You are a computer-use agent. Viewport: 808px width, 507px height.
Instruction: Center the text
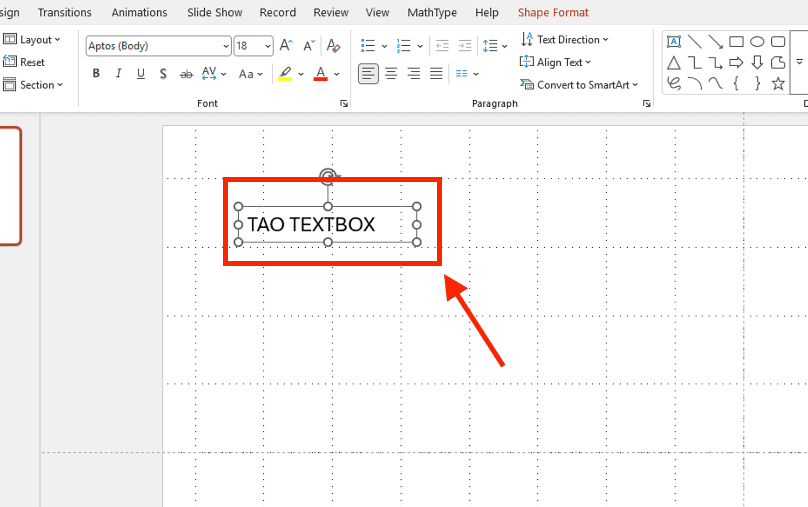pyautogui.click(x=391, y=74)
